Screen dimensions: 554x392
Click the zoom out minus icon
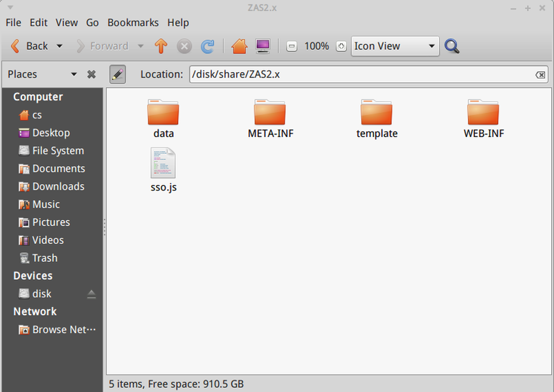click(x=292, y=46)
